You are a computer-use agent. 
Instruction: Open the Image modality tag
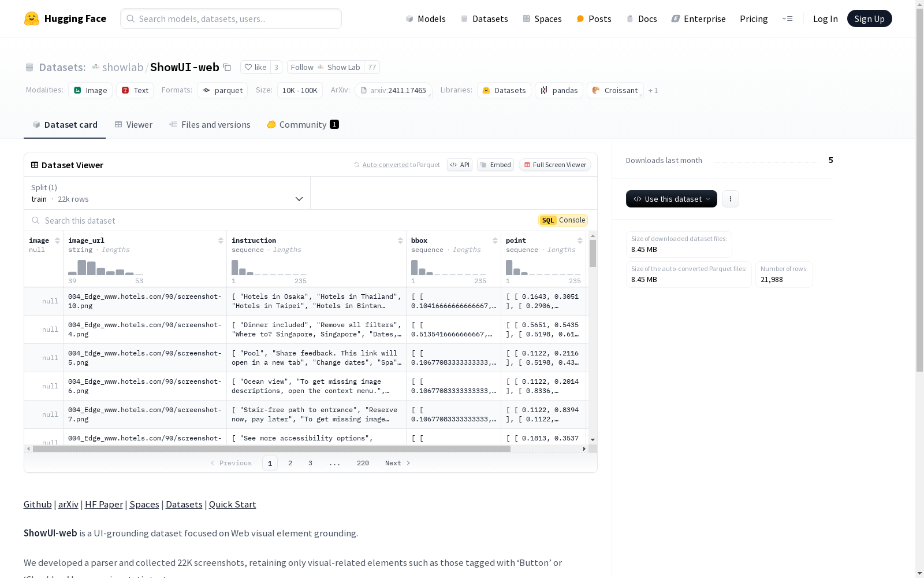coord(91,90)
